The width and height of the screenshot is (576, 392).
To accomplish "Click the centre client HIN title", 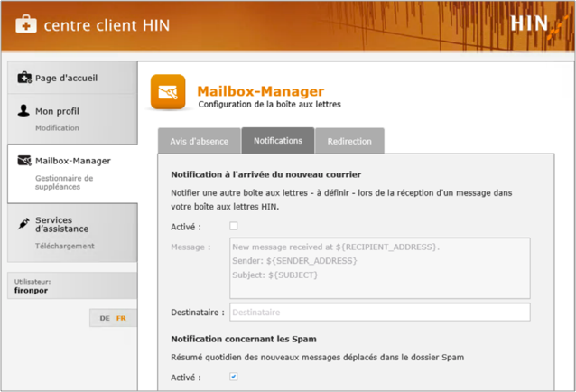I will click(107, 25).
